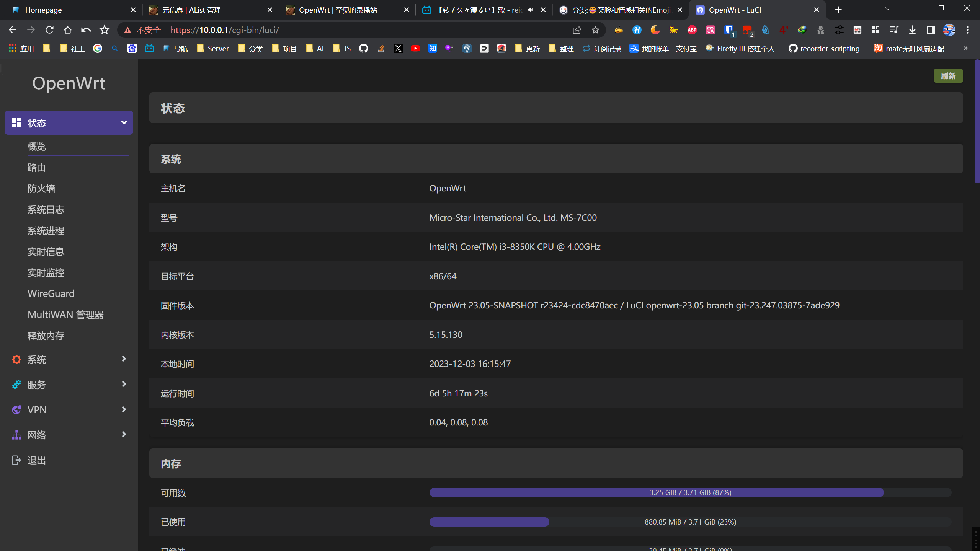Click the Bitwarden shield extension icon

pyautogui.click(x=729, y=30)
